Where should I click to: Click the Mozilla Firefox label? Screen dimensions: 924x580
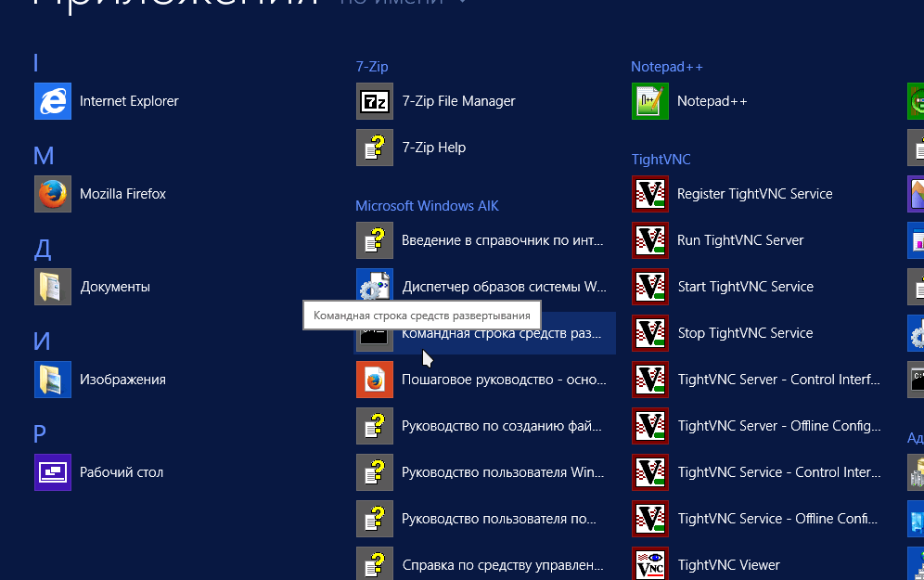pos(122,194)
